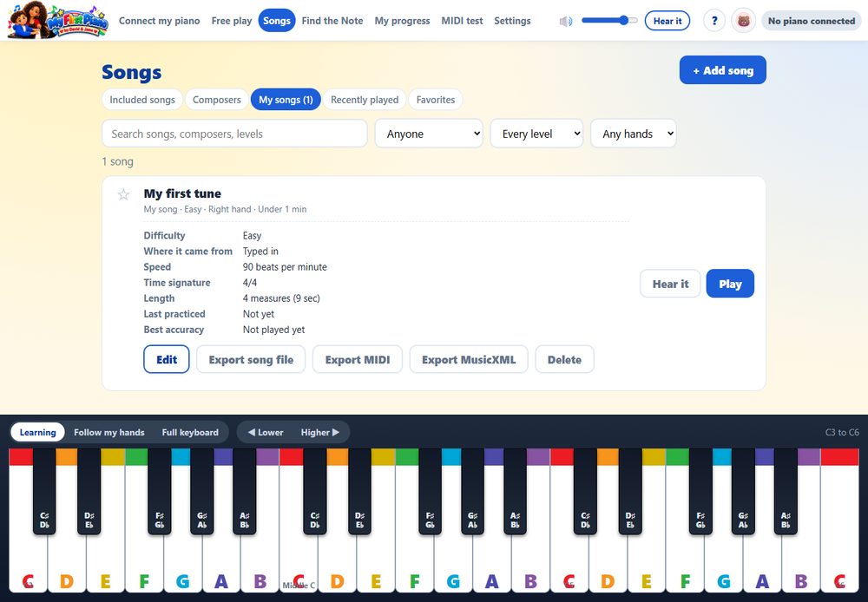868x602 pixels.
Task: Switch to Composers tab
Action: tap(216, 100)
